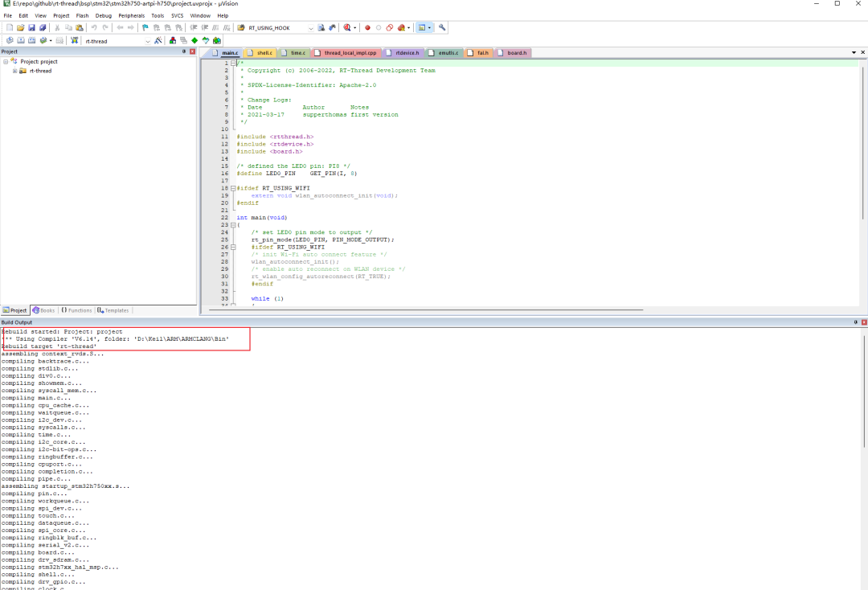Click the Save file toolbar icon
This screenshot has height=590, width=868.
[31, 27]
